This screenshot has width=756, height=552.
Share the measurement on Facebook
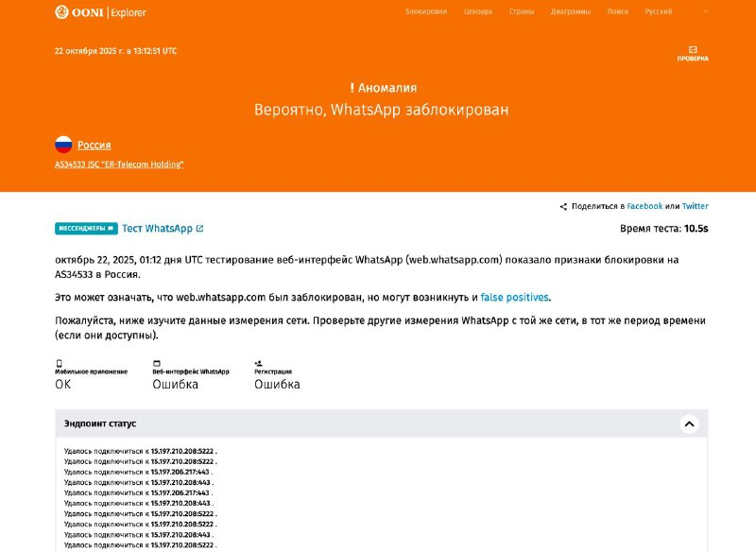click(x=644, y=206)
